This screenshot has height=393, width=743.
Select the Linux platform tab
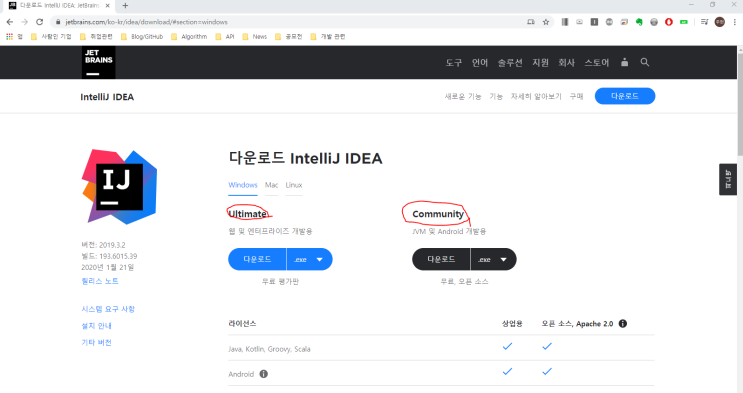tap(294, 185)
